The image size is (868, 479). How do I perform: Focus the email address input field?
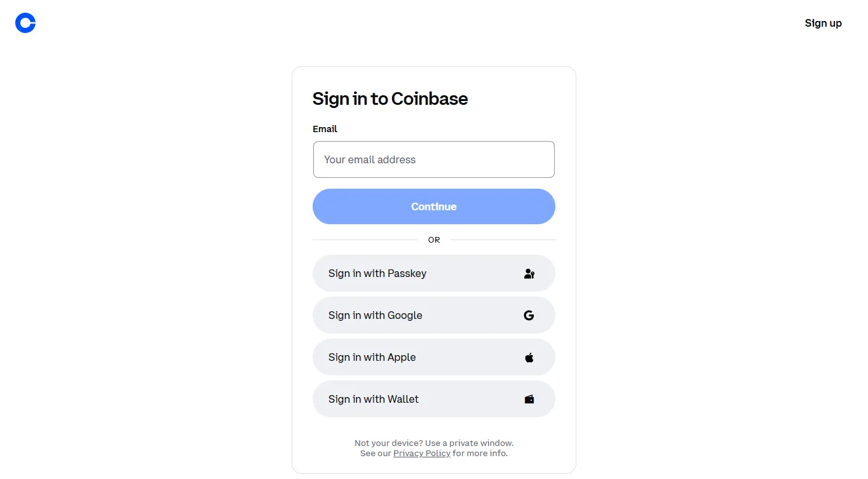pos(433,159)
